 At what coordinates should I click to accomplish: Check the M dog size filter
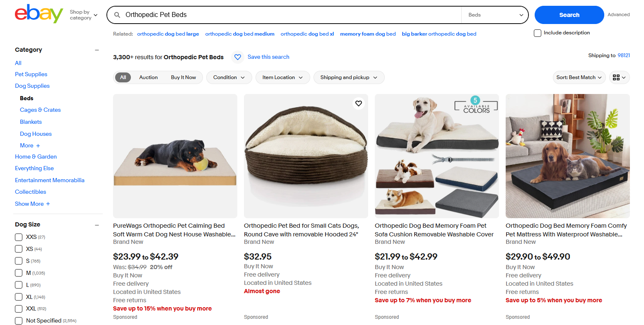coord(18,273)
